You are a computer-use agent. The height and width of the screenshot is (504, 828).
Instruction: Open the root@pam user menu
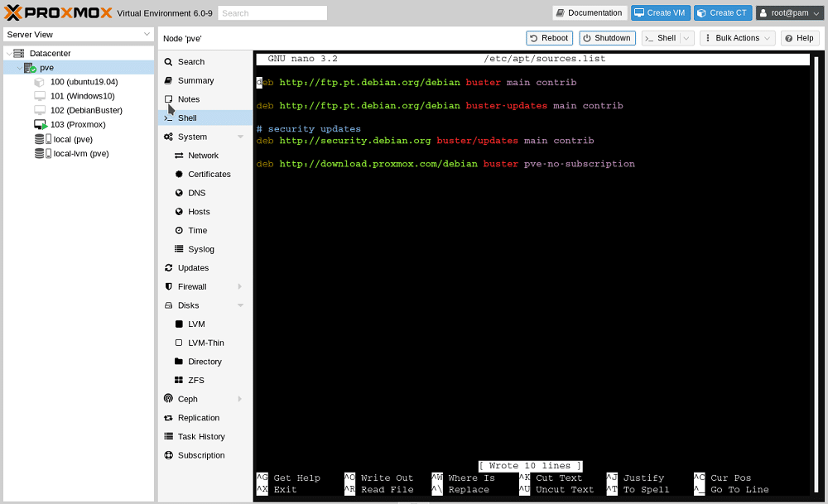[790, 12]
